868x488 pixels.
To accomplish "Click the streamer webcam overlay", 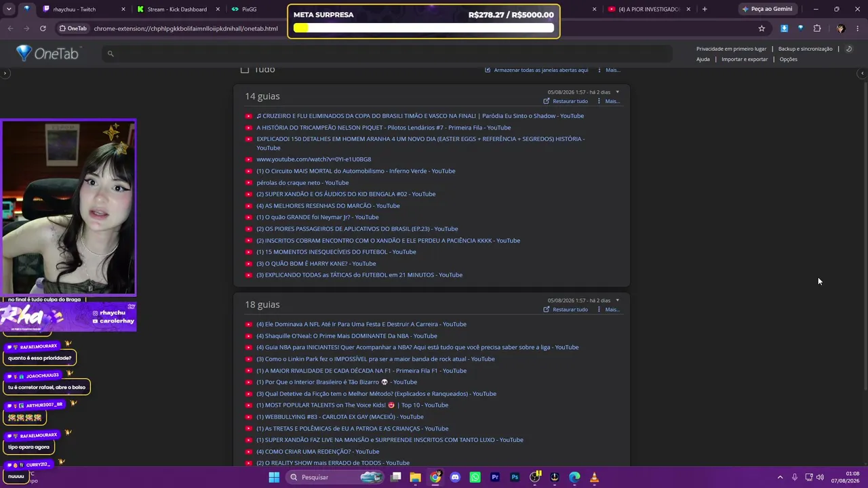I will point(68,207).
